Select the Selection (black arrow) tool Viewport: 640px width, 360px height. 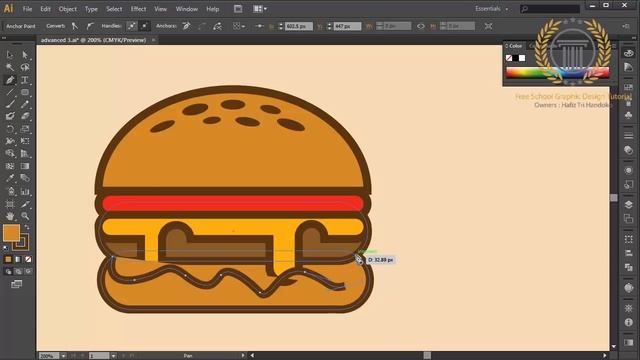[10, 55]
